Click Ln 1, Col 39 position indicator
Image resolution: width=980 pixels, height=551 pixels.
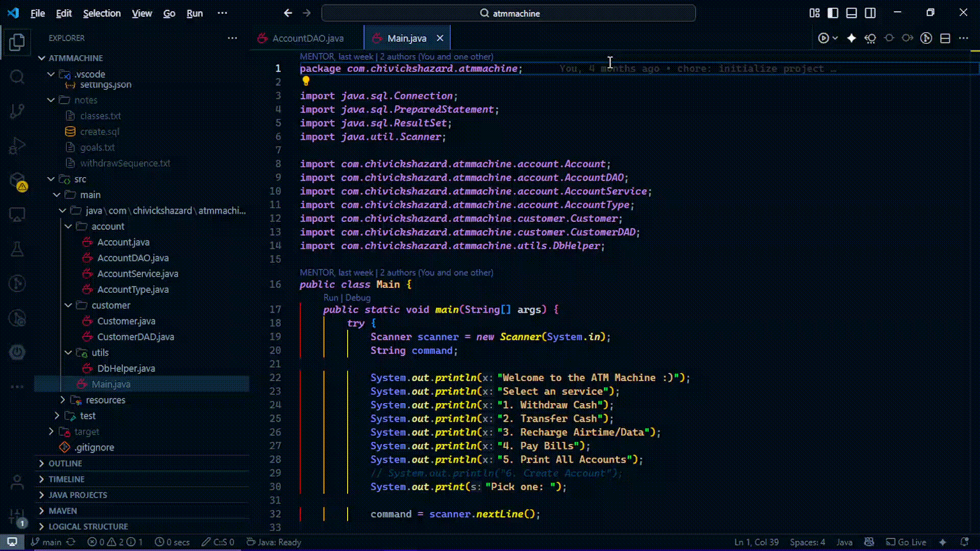click(x=756, y=542)
